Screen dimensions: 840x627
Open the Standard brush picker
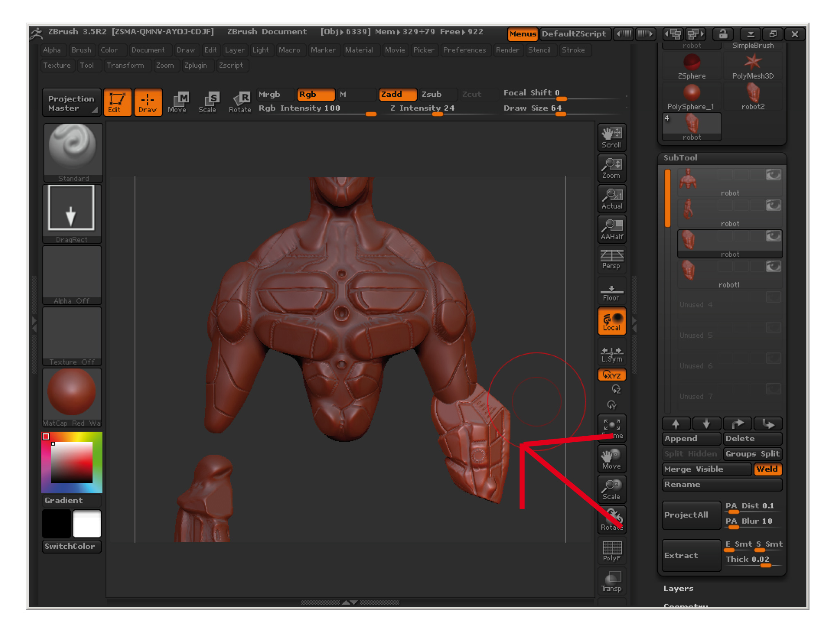coord(73,152)
